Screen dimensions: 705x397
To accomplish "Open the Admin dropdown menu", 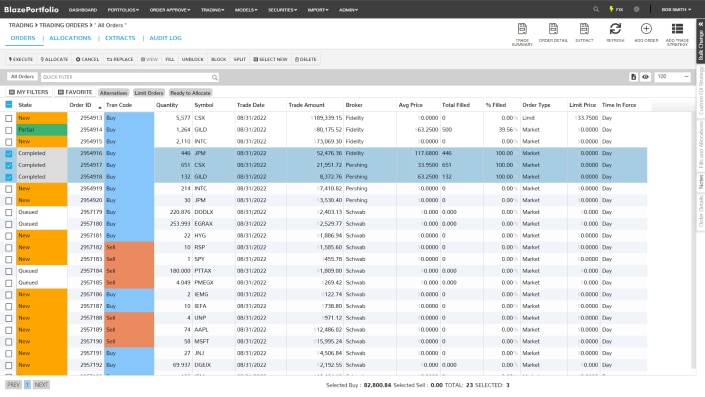I will (x=348, y=9).
